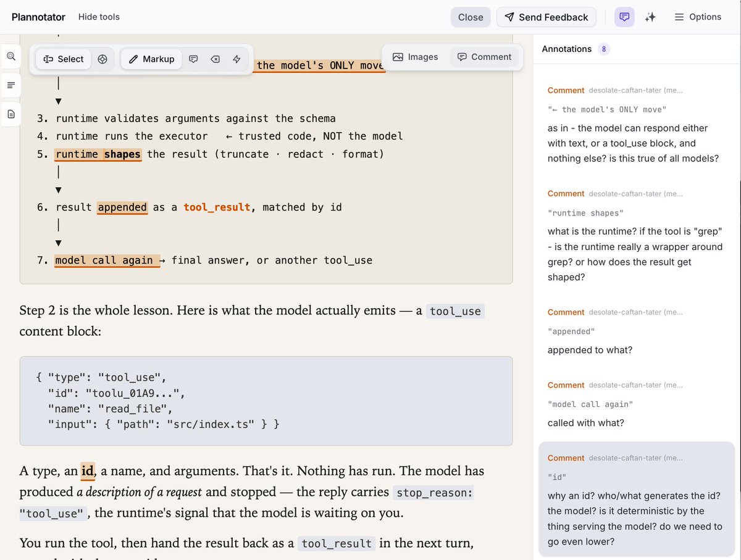This screenshot has width=741, height=560.
Task: Open the outline list icon in left sidebar
Action: click(10, 85)
